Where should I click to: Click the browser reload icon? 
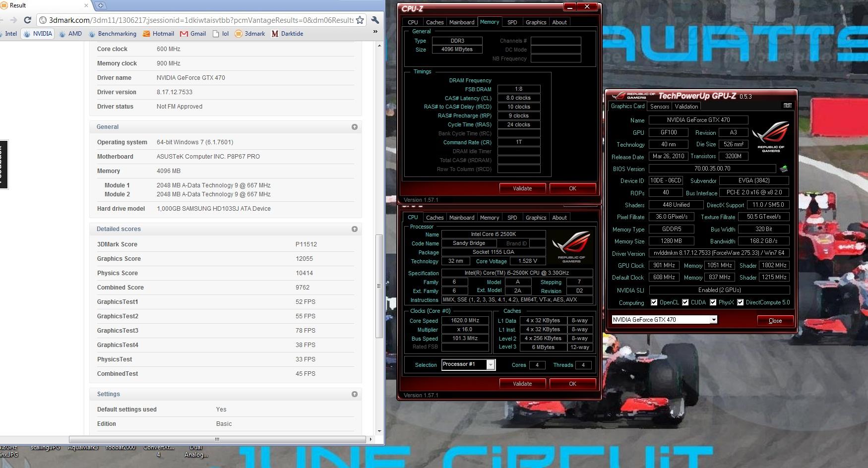pyautogui.click(x=28, y=20)
